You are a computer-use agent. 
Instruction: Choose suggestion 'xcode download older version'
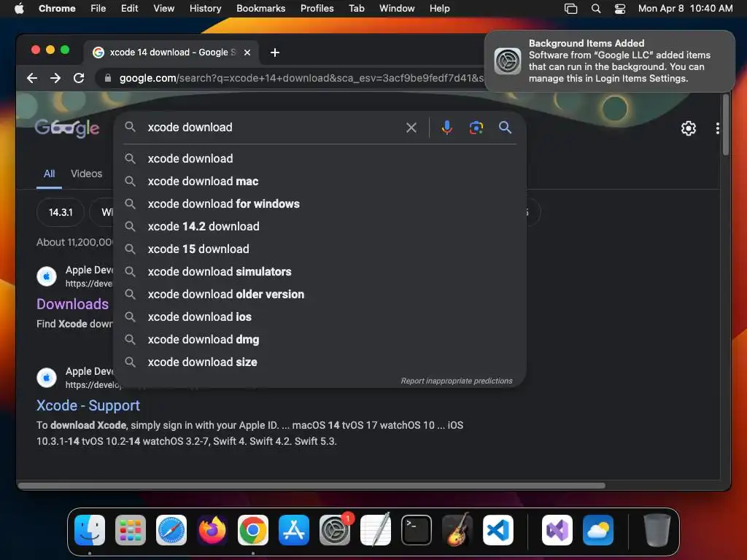[320, 295]
